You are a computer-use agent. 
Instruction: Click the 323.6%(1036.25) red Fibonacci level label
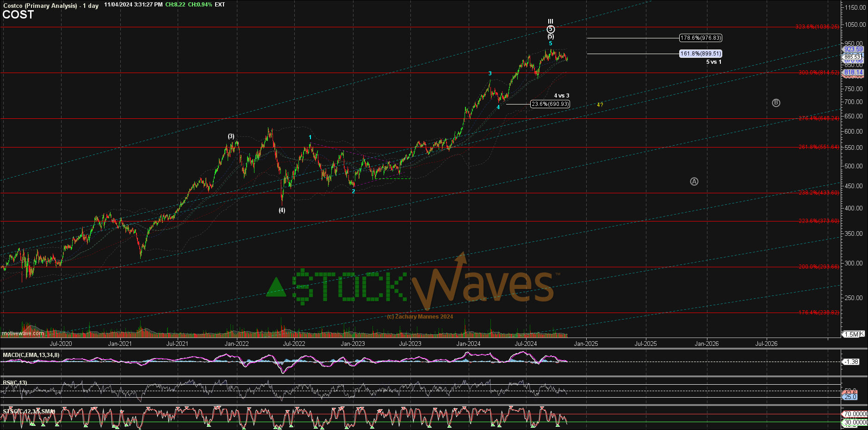tap(817, 27)
